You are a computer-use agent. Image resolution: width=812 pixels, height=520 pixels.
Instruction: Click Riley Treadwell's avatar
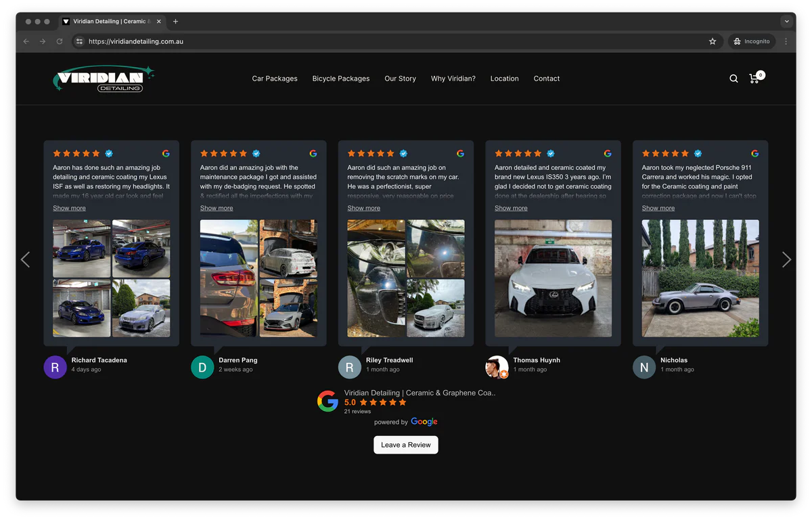tap(350, 368)
